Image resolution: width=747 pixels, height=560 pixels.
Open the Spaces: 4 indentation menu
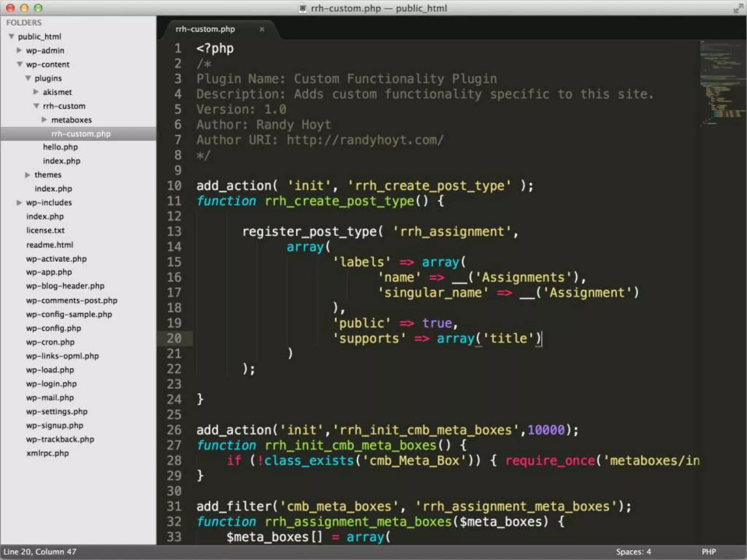tap(633, 552)
